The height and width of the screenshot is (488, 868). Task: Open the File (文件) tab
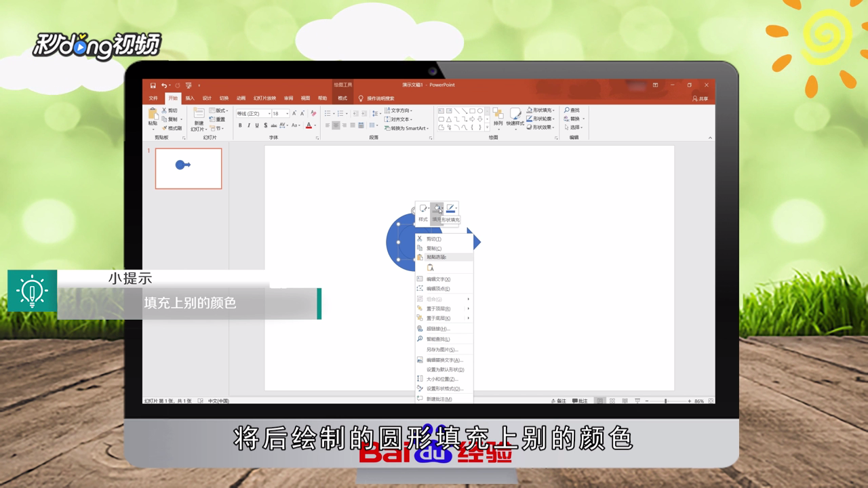(153, 98)
